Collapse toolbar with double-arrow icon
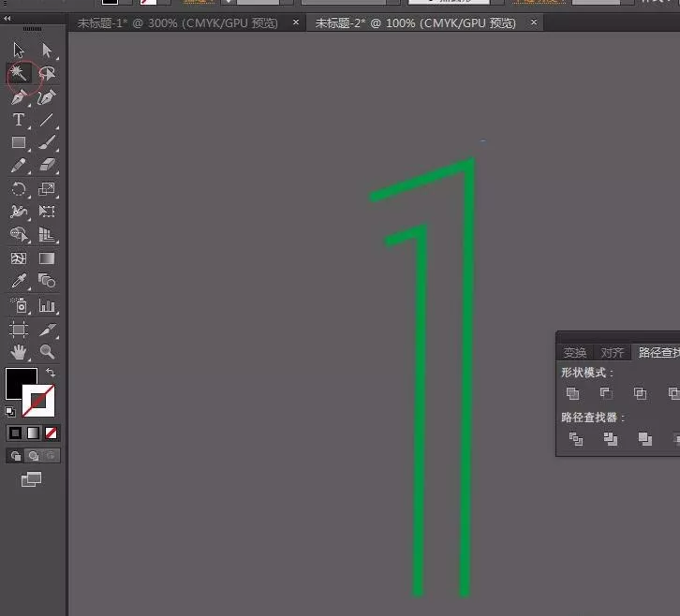The image size is (680, 616). [x=7, y=19]
